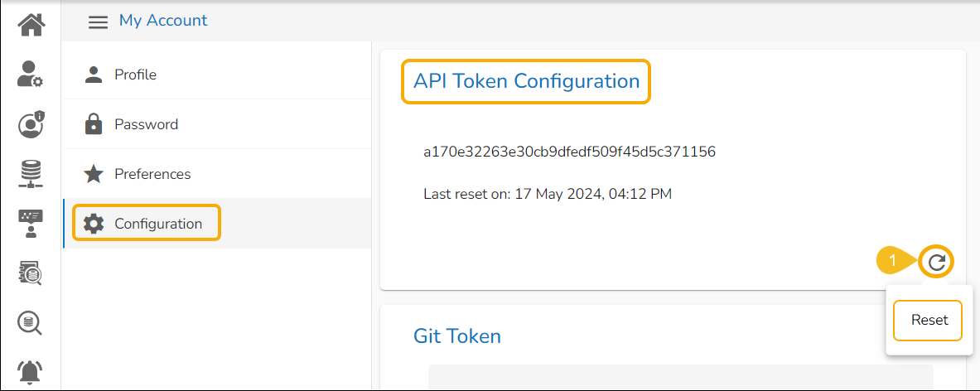
Task: Click the API Token Configuration heading
Action: (526, 81)
